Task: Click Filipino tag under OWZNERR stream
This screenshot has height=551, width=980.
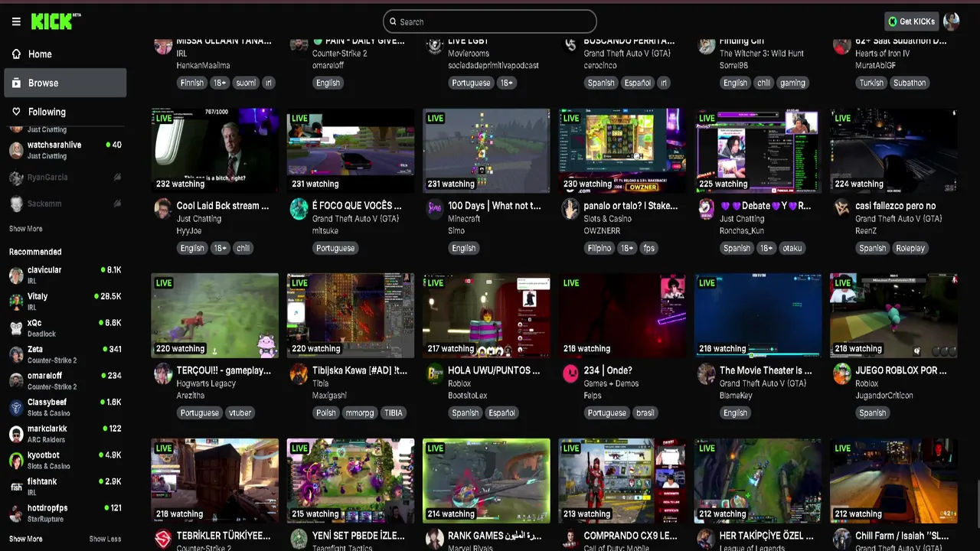Action: [x=599, y=248]
